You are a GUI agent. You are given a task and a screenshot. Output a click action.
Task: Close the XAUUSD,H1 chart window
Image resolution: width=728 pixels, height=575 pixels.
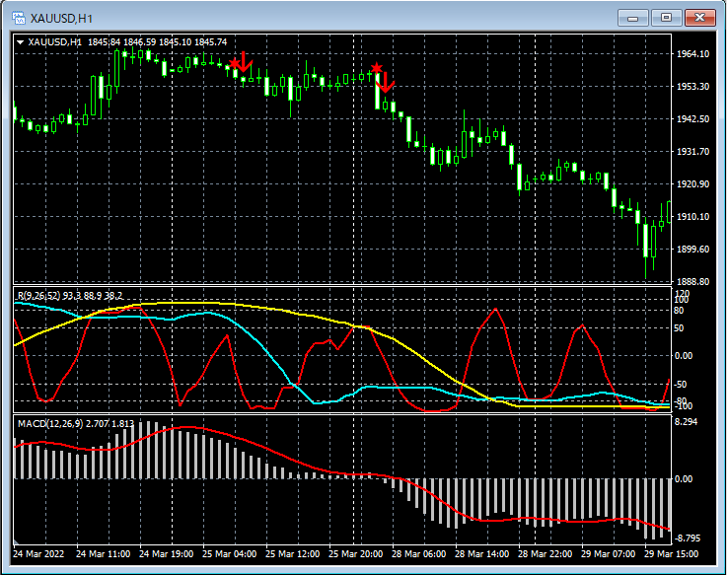pos(700,18)
